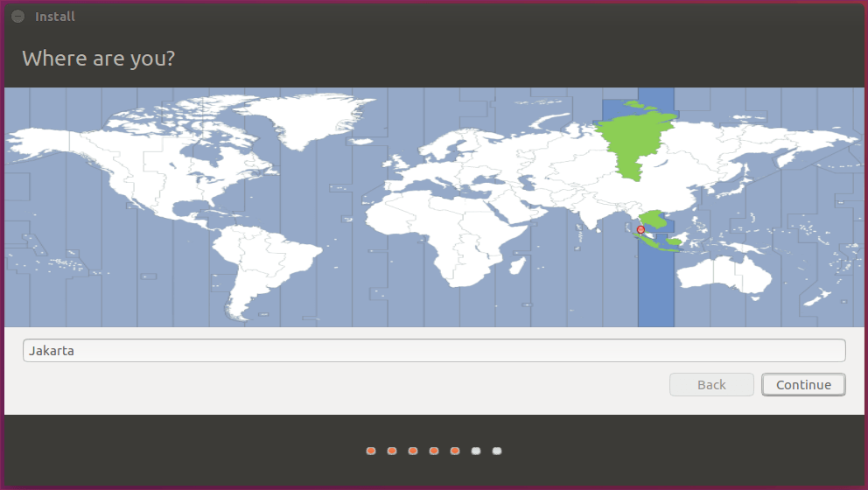
Task: Click the red location pin on the map
Action: tap(640, 230)
